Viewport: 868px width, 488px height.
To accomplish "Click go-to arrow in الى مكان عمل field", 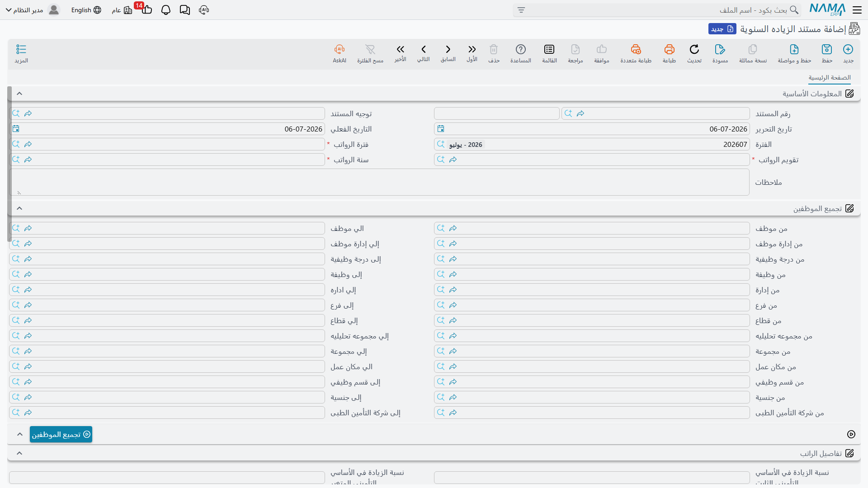I will click(28, 366).
